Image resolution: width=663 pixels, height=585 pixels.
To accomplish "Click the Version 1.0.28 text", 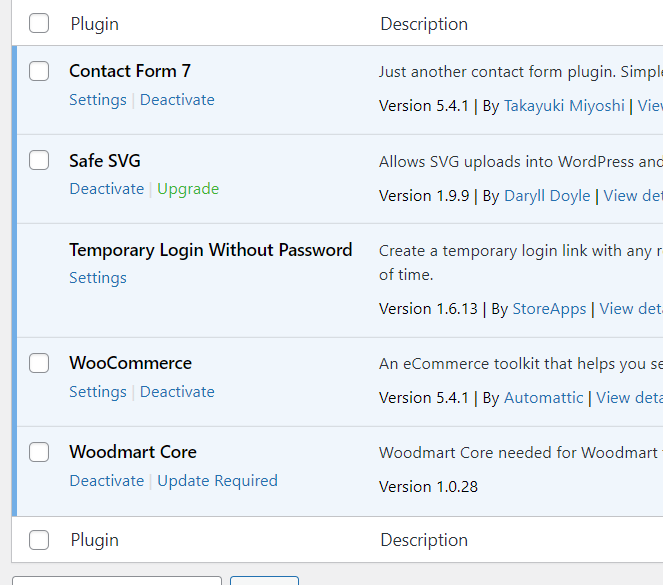I will click(x=428, y=487).
